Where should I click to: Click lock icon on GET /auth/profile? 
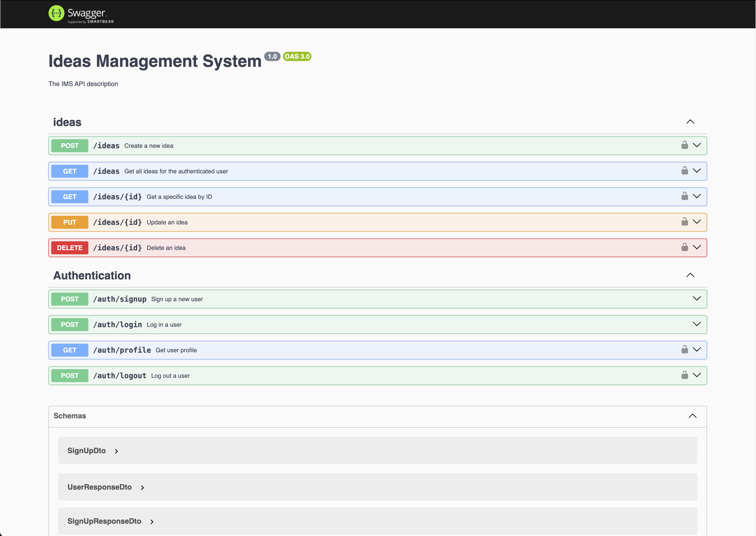click(x=684, y=349)
